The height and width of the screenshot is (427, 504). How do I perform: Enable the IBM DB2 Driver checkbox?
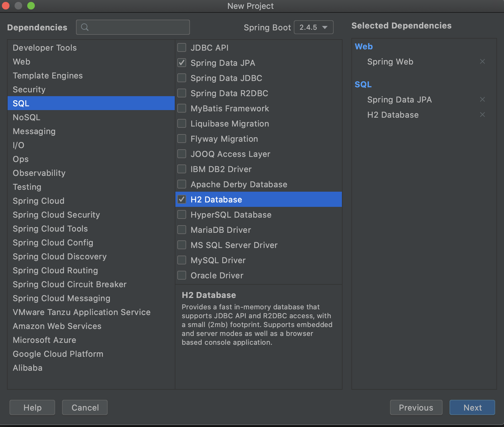point(182,169)
